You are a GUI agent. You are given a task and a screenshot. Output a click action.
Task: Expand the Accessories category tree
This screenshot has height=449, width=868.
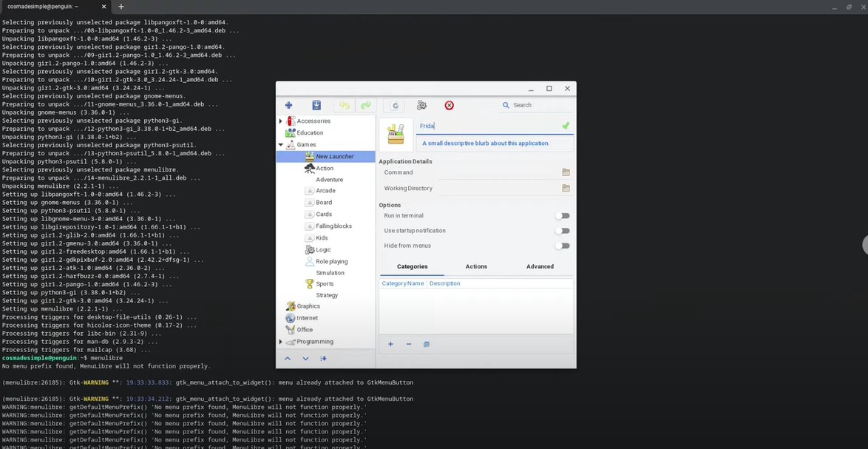[x=281, y=121]
